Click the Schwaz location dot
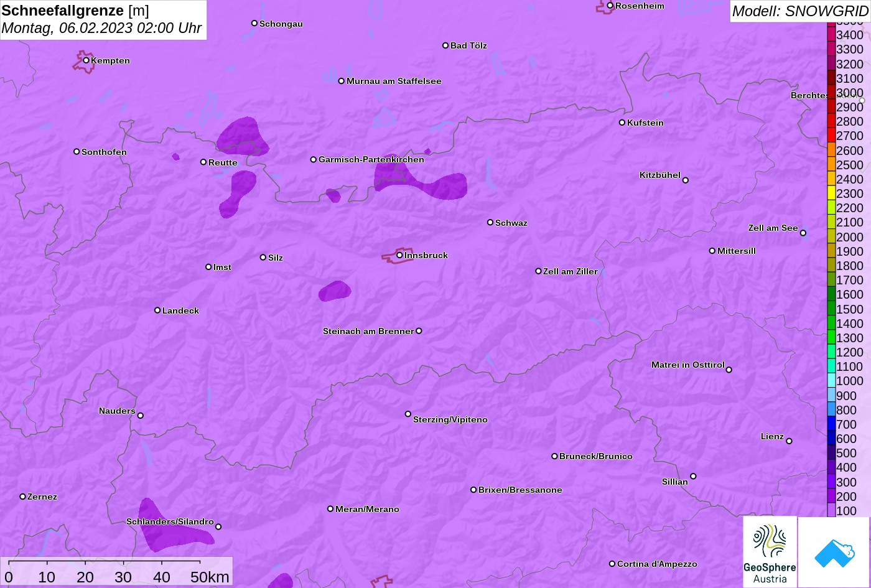Viewport: 871px width, 588px height. click(490, 222)
